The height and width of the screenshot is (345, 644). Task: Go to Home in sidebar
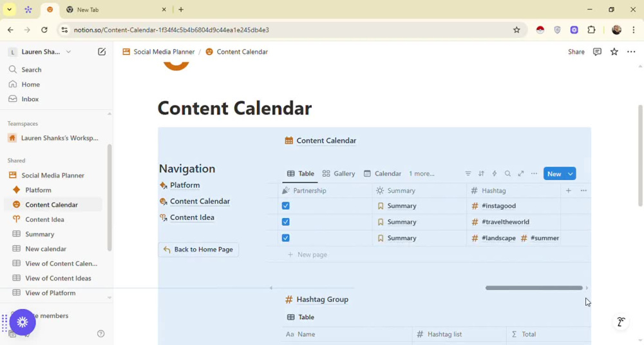[30, 84]
